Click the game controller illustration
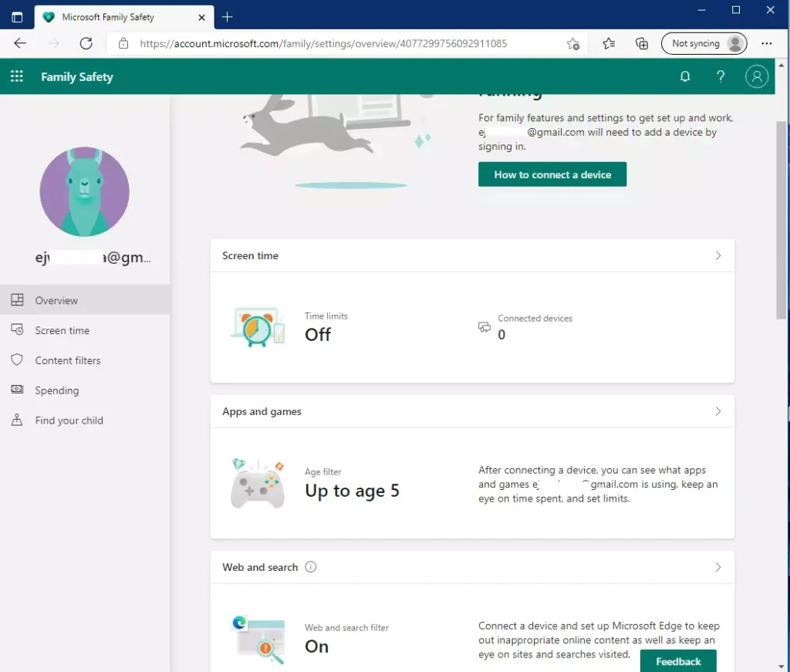The image size is (790, 672). tap(258, 483)
